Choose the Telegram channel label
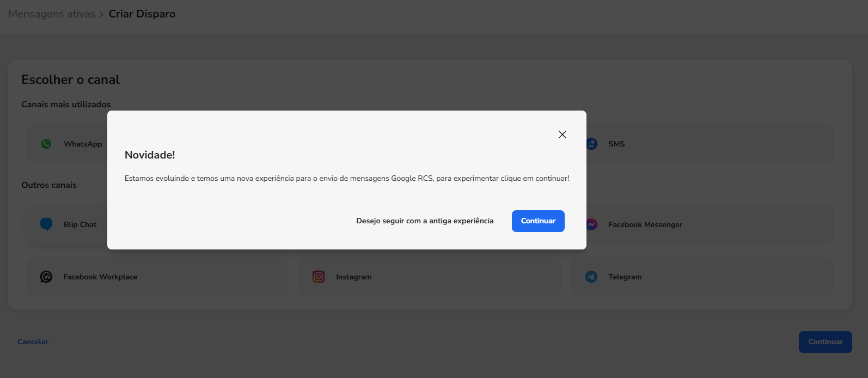868x378 pixels. click(625, 277)
